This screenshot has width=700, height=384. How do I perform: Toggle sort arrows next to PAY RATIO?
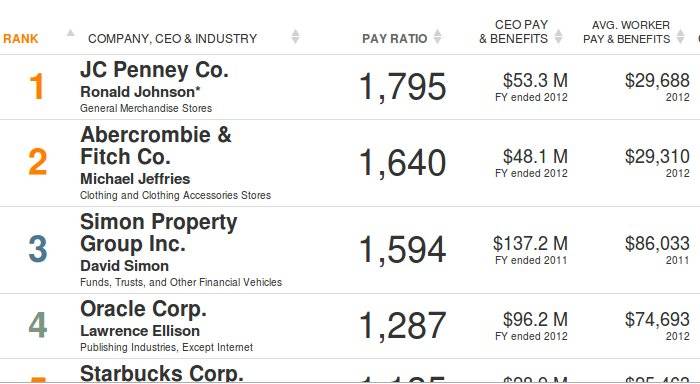click(438, 37)
